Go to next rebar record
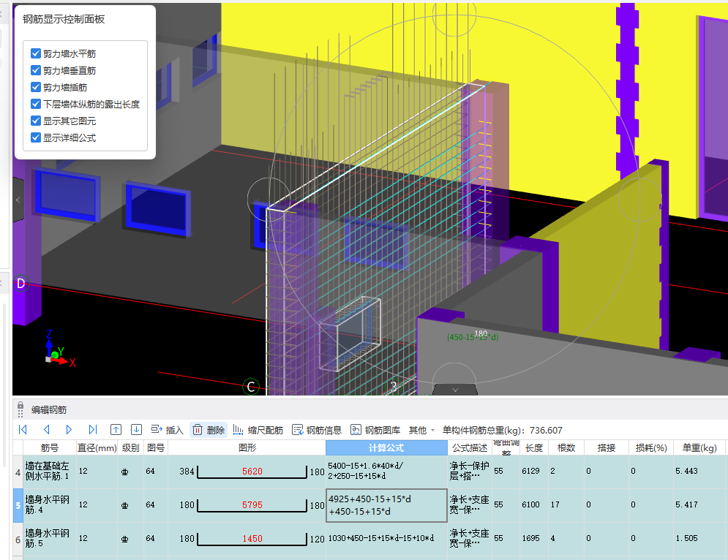The width and height of the screenshot is (728, 560). tap(70, 430)
